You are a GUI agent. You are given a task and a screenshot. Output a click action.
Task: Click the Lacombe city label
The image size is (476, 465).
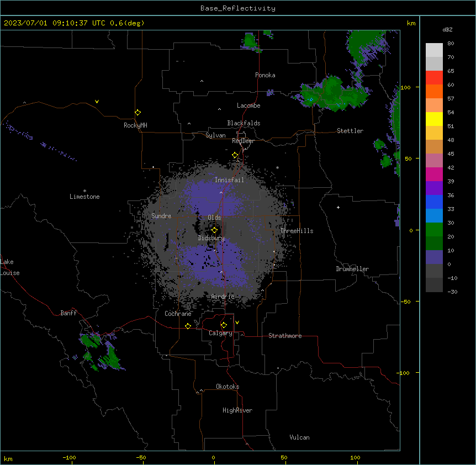coord(248,105)
